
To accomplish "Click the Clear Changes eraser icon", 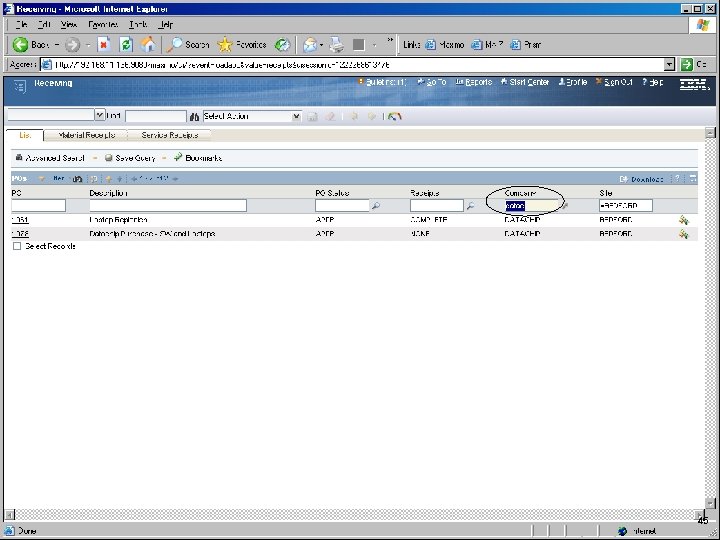I will coord(330,117).
